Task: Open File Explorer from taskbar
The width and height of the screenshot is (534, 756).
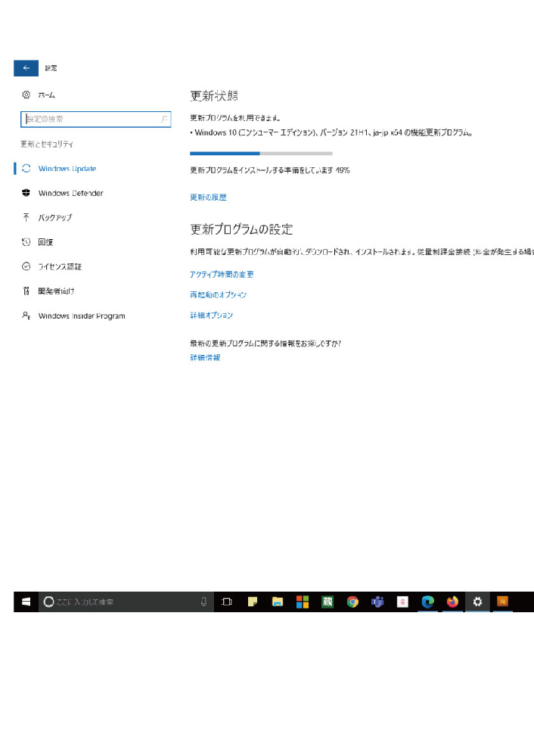Action: point(278,602)
